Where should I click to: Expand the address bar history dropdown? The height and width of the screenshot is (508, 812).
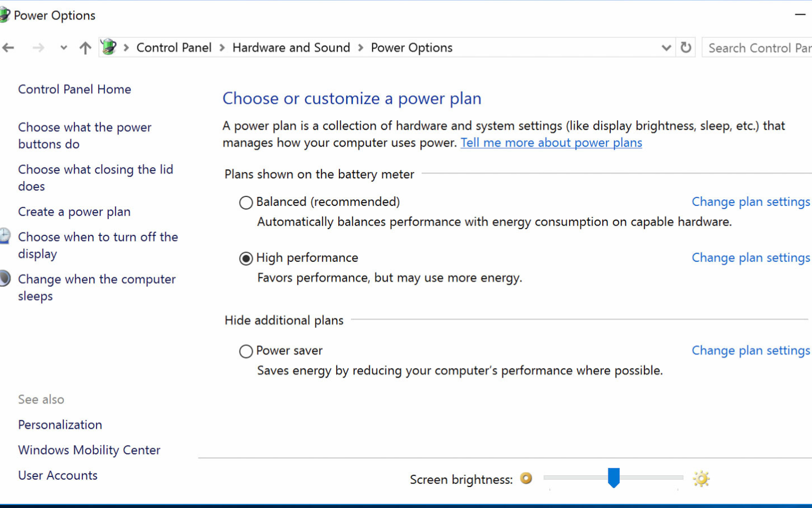pyautogui.click(x=666, y=48)
